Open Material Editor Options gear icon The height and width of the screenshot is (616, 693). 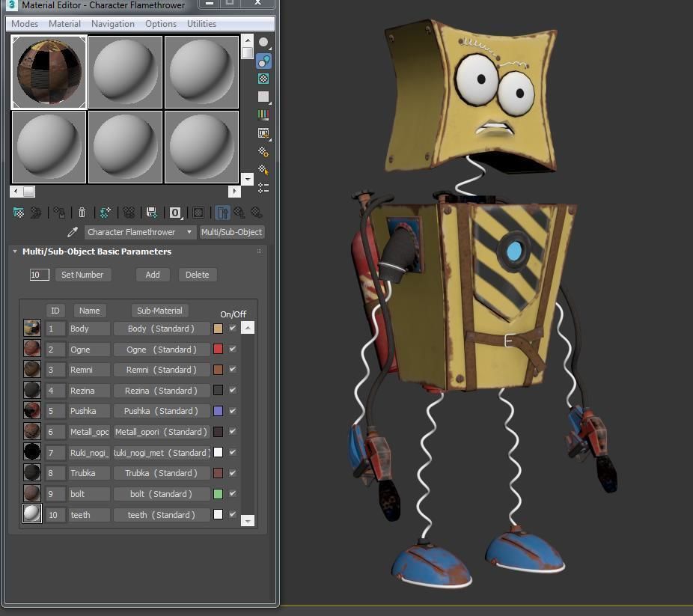point(263,152)
